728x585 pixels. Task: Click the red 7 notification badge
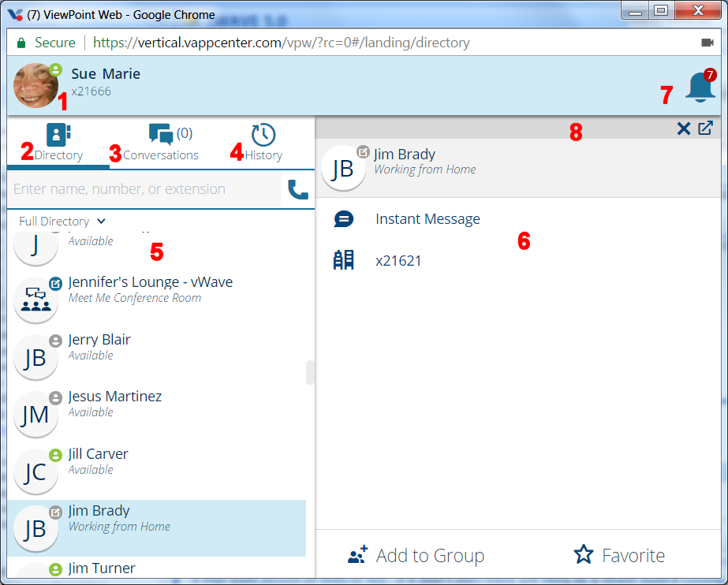tap(709, 75)
